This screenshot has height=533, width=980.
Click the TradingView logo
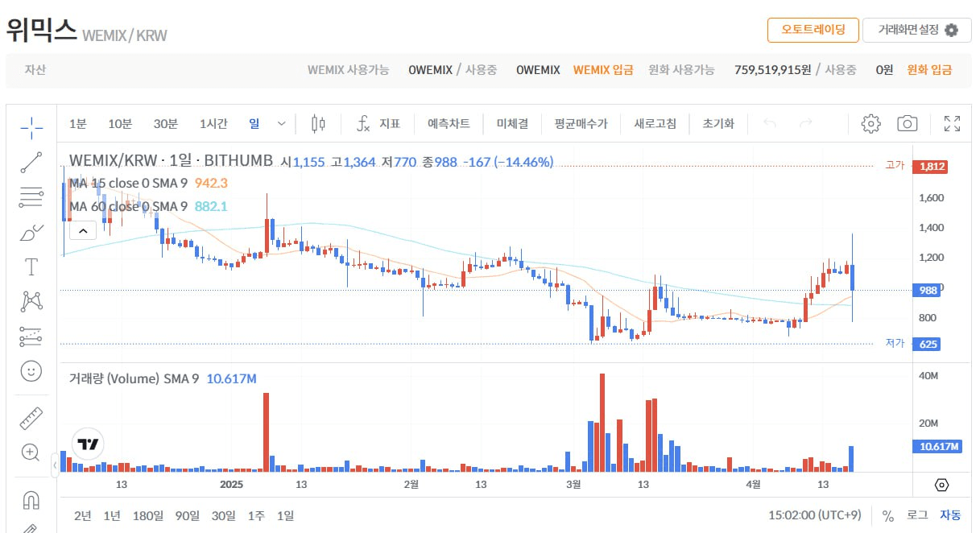pyautogui.click(x=87, y=444)
